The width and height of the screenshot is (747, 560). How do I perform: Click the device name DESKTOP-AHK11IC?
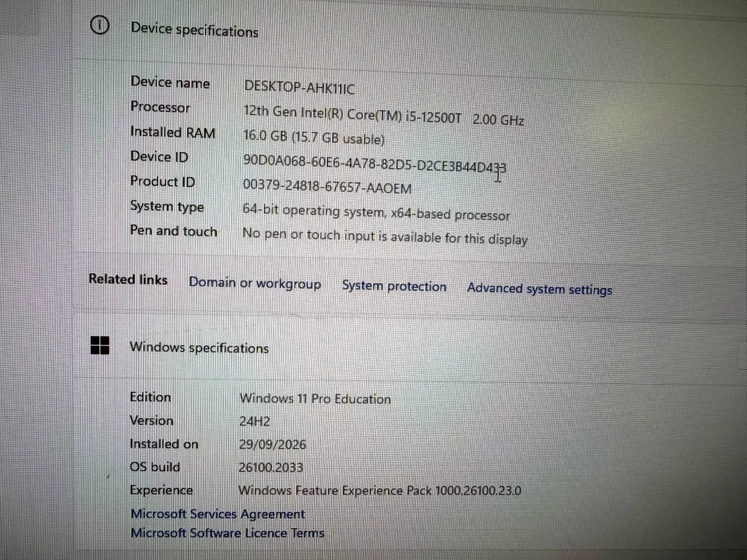(299, 87)
